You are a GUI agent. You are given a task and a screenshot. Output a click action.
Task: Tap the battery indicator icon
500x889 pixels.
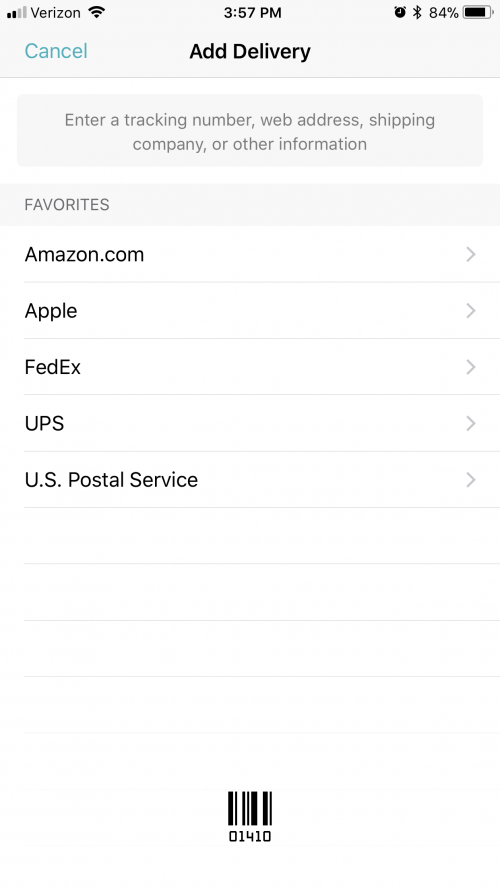point(478,12)
